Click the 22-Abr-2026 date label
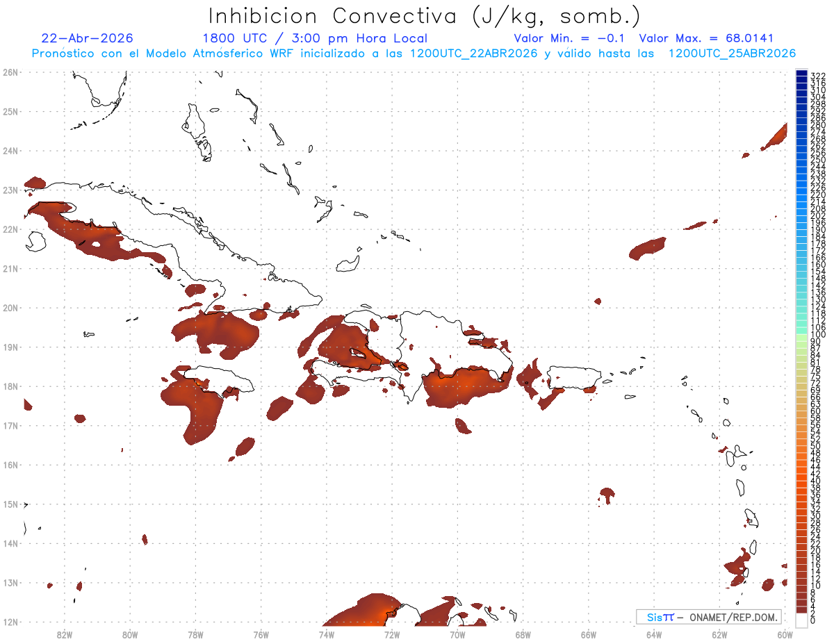 (x=88, y=38)
